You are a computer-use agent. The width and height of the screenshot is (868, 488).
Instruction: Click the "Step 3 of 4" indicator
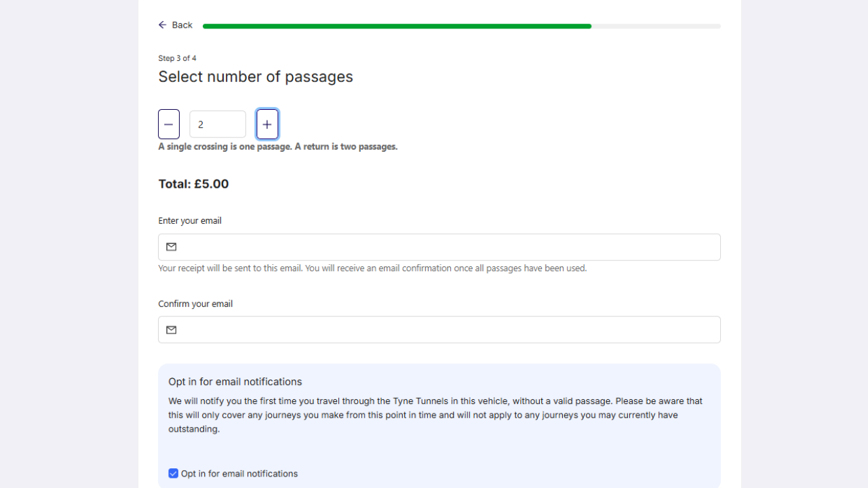click(x=177, y=58)
